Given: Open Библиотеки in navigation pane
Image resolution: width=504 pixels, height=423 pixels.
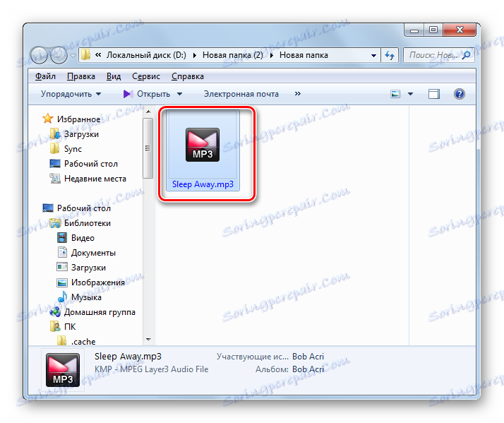Looking at the screenshot, I should coord(88,223).
